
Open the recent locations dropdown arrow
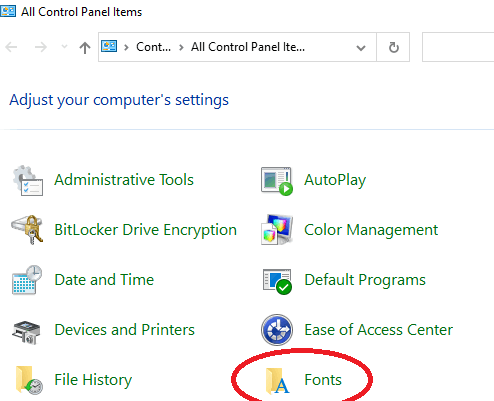point(65,47)
